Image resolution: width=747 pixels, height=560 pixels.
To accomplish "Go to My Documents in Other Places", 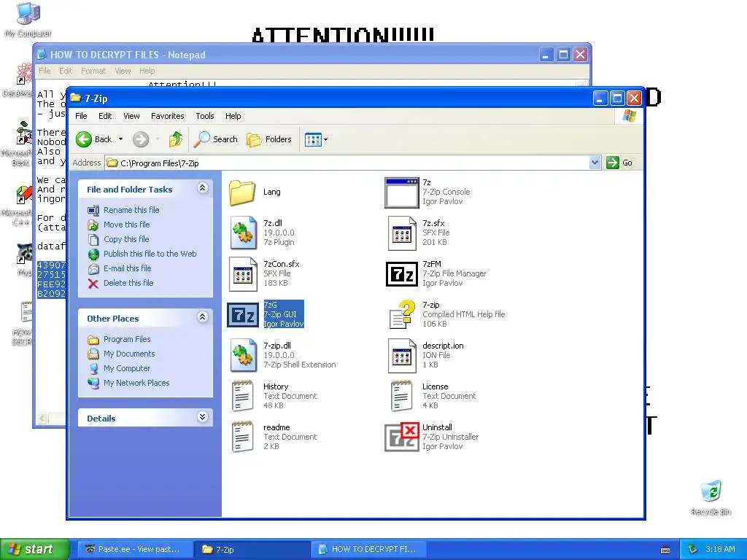I will tap(129, 354).
